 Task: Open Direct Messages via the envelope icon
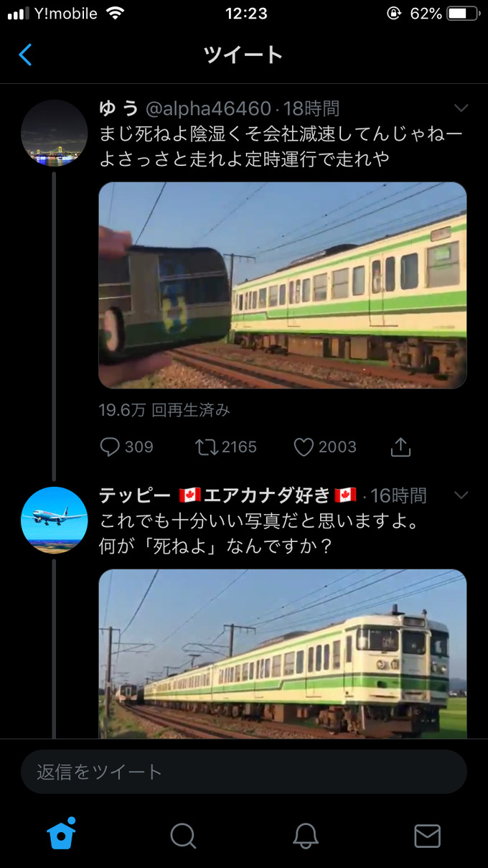click(x=427, y=836)
